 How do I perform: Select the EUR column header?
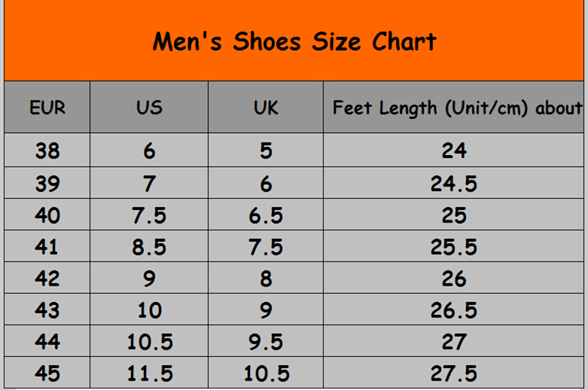(x=47, y=107)
